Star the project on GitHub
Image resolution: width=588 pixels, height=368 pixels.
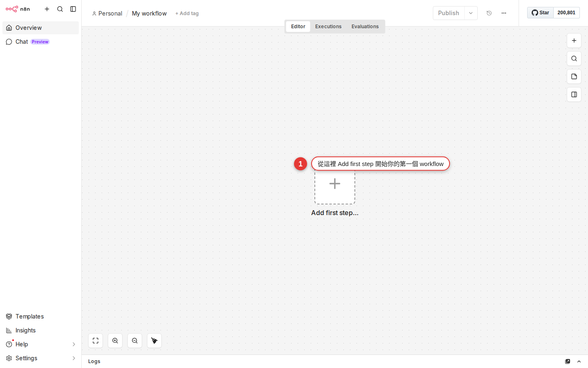click(x=540, y=13)
